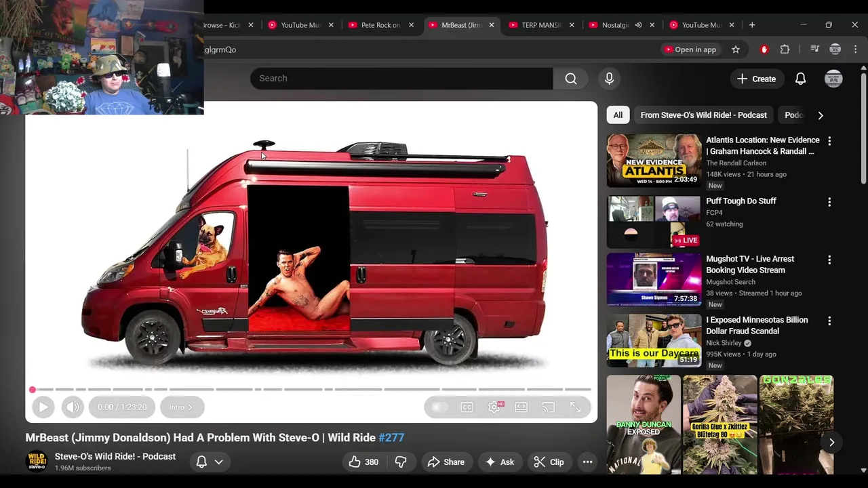Click the Share button
Screen dimensions: 868x488
[x=446, y=462]
